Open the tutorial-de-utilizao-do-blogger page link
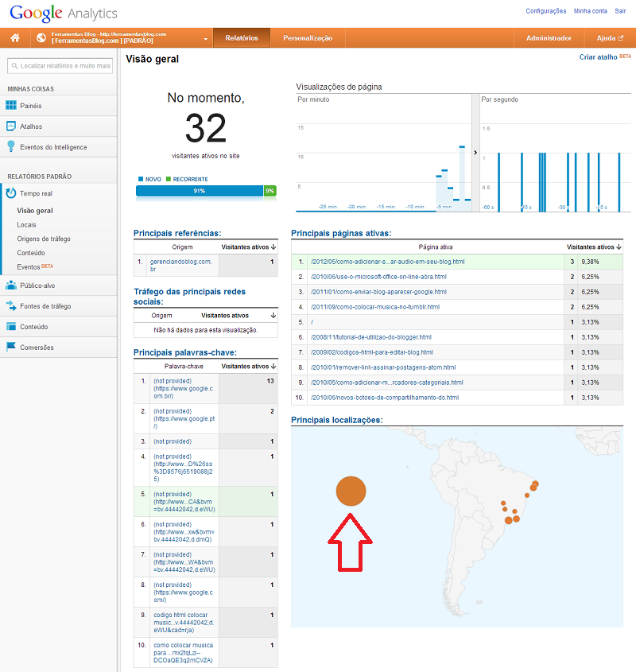The width and height of the screenshot is (636, 672). (371, 337)
